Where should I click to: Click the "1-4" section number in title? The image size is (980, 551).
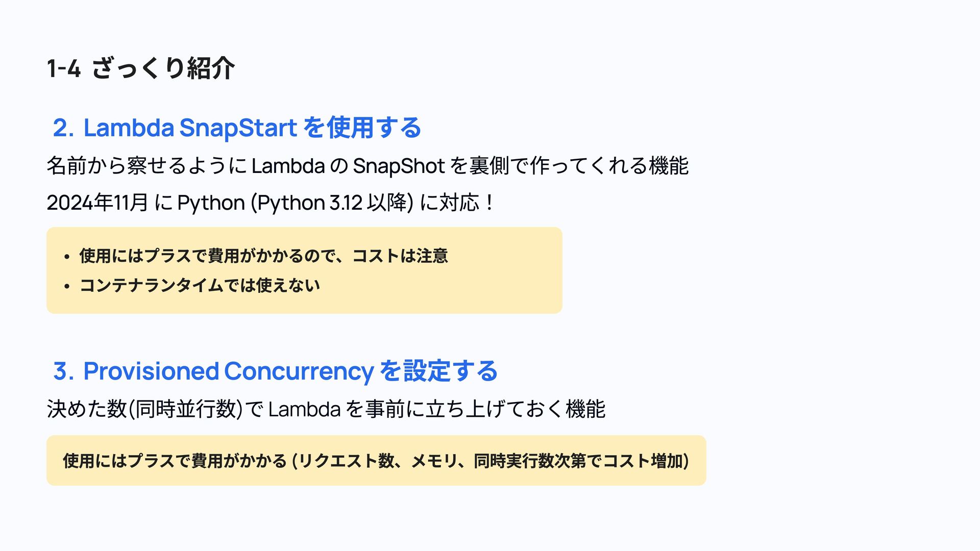tap(64, 68)
